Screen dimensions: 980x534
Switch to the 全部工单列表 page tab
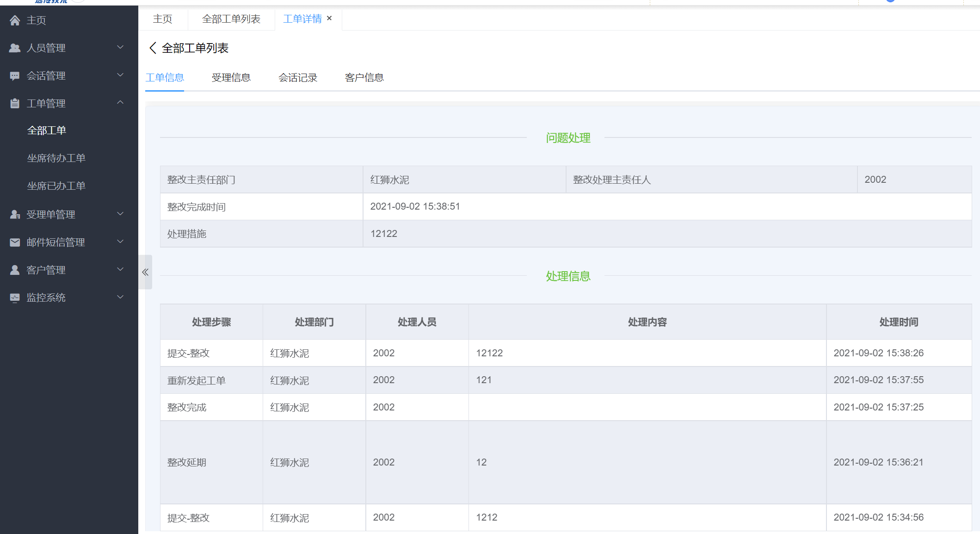[231, 19]
